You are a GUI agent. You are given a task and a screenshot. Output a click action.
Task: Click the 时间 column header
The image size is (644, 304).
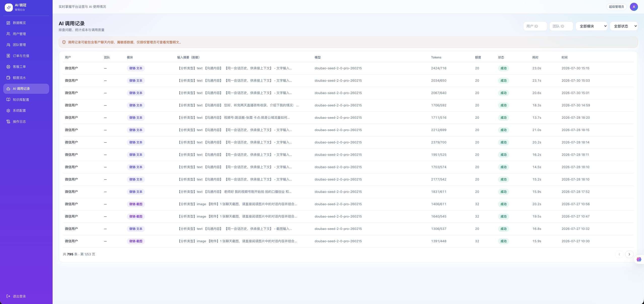564,57
